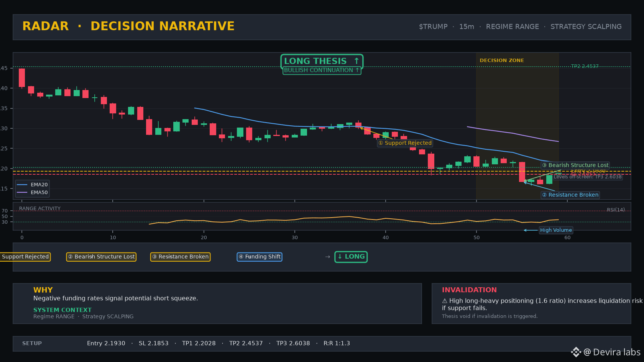Click the RSI(14) indicator label
Image resolution: width=644 pixels, height=362 pixels.
(x=616, y=210)
